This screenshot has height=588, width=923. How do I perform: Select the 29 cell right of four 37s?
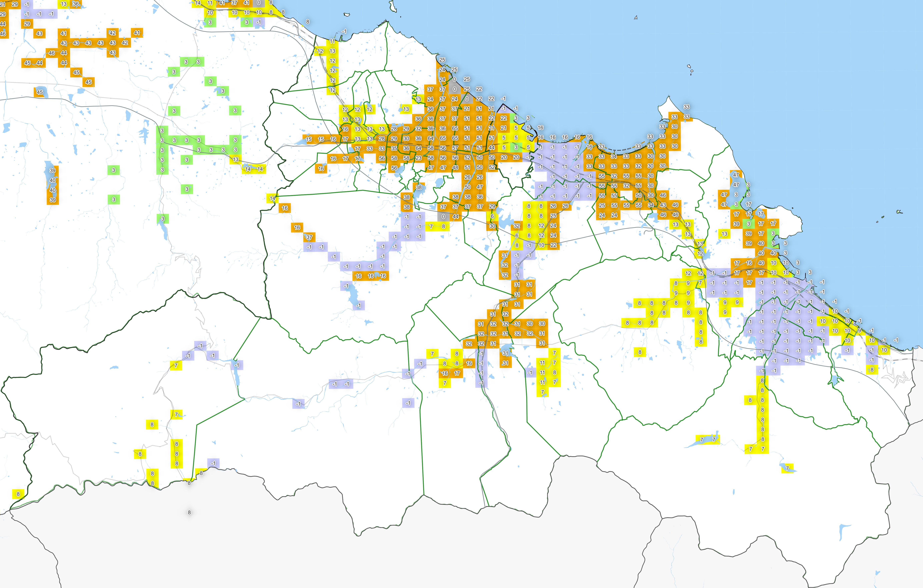click(x=492, y=206)
